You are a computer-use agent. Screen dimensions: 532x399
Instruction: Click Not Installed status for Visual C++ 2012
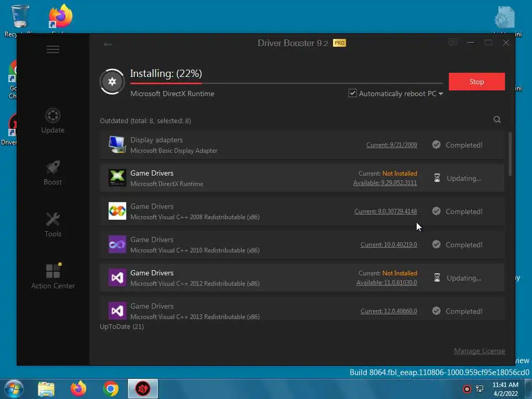tap(400, 273)
